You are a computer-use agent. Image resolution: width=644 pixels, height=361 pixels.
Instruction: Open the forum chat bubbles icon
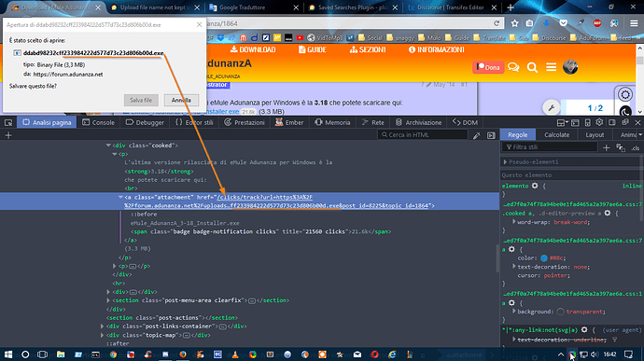(x=513, y=67)
